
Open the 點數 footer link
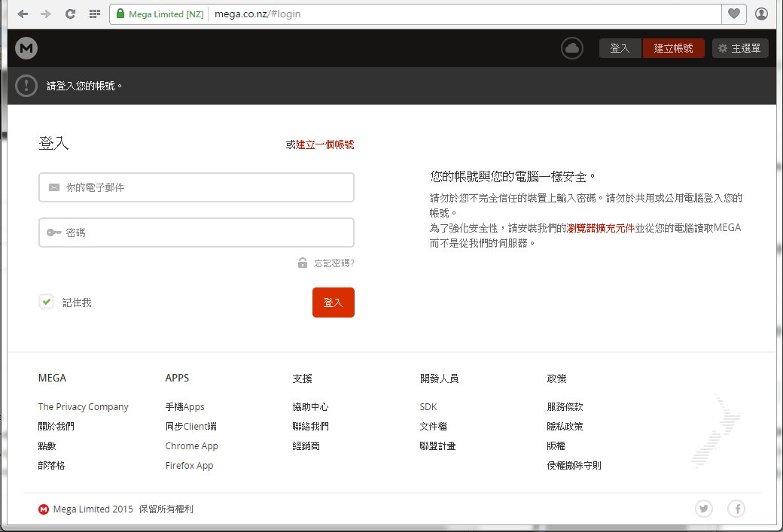(x=47, y=445)
